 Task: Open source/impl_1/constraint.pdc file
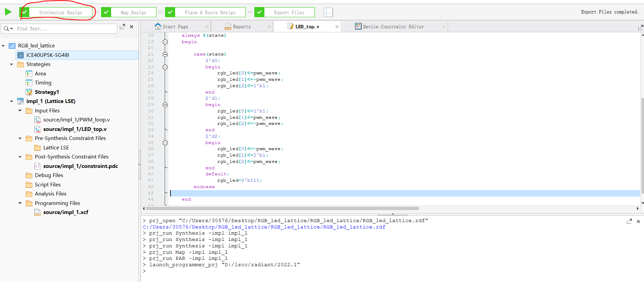click(x=80, y=166)
